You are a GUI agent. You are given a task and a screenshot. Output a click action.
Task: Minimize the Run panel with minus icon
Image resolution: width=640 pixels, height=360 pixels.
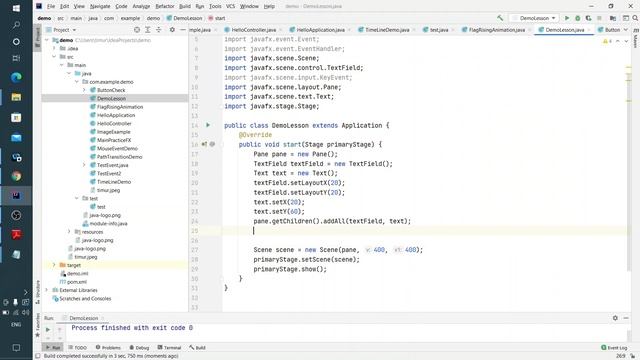(x=626, y=318)
